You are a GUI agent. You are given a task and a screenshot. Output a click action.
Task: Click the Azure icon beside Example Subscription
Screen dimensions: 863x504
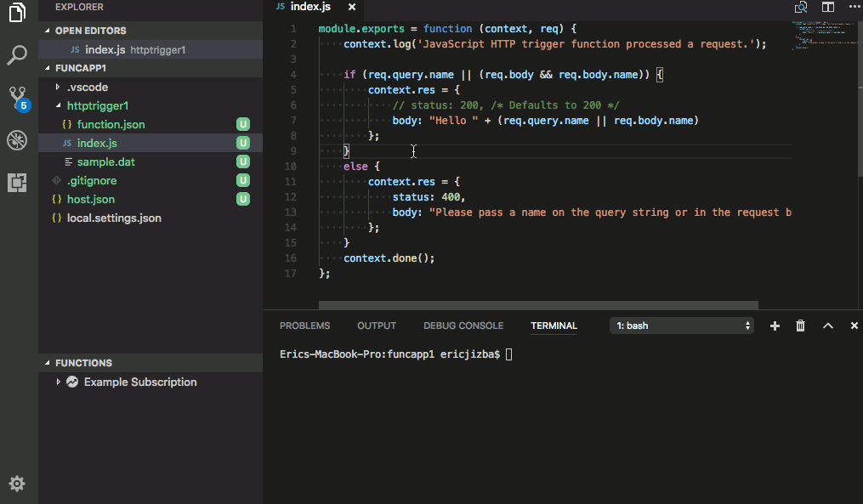point(72,382)
